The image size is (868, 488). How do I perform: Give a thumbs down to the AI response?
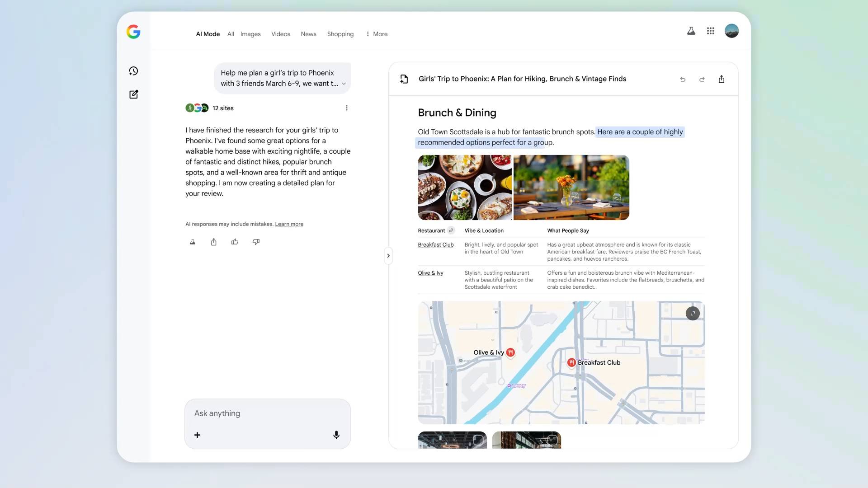click(x=256, y=242)
